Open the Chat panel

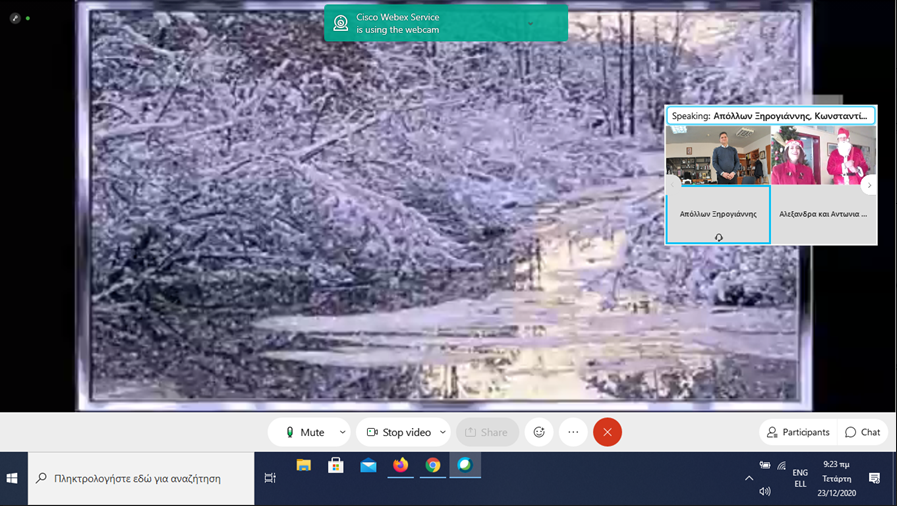863,432
